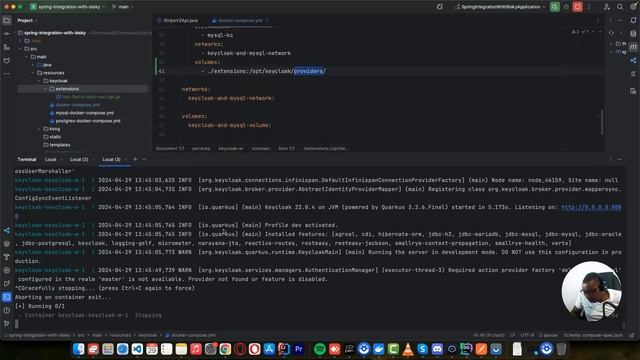The width and height of the screenshot is (640, 360).
Task: Open VLC cone icon in the dock
Action: click(x=408, y=349)
